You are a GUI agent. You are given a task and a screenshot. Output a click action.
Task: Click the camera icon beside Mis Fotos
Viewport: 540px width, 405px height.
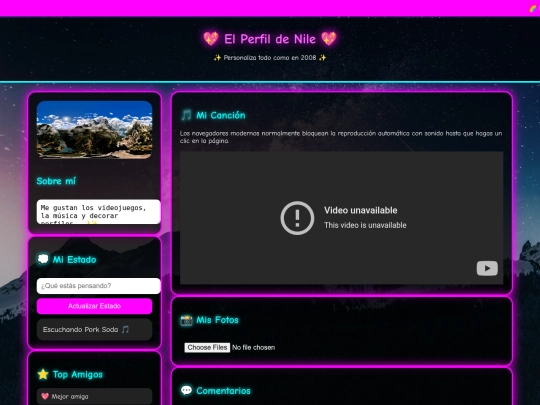(x=186, y=320)
